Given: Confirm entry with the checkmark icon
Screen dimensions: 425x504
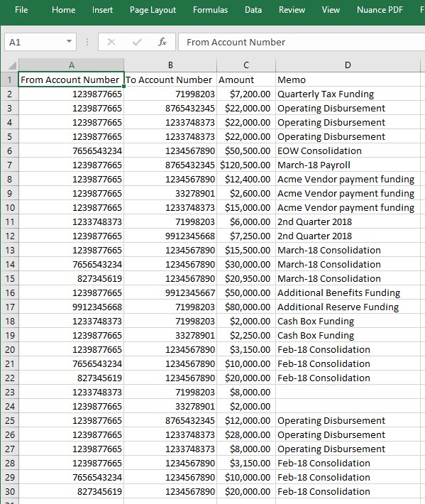Looking at the screenshot, I should [137, 42].
